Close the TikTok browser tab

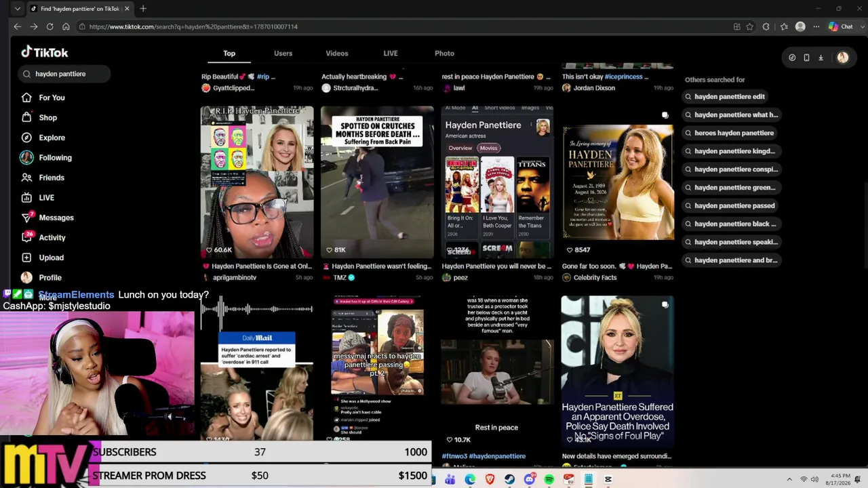click(127, 9)
